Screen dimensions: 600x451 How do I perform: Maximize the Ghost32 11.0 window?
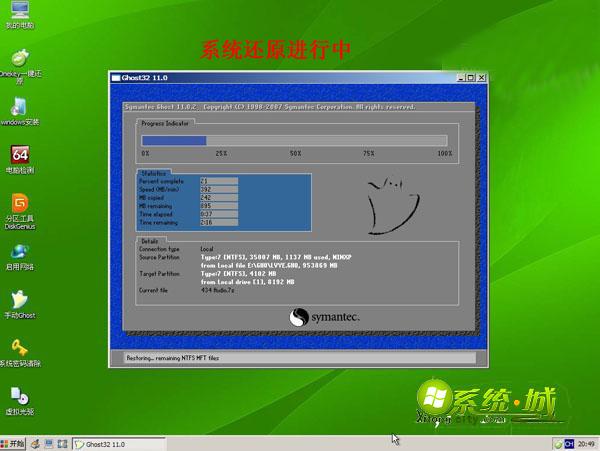click(471, 78)
